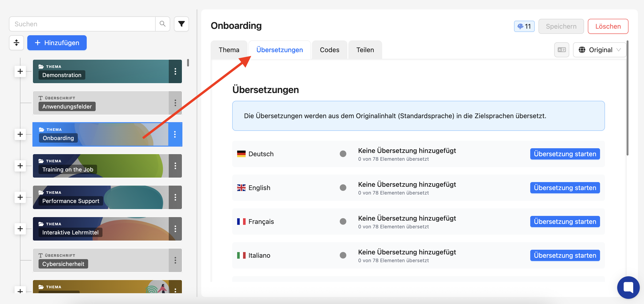This screenshot has width=644, height=304.
Task: Click the translation view icon button
Action: click(562, 50)
